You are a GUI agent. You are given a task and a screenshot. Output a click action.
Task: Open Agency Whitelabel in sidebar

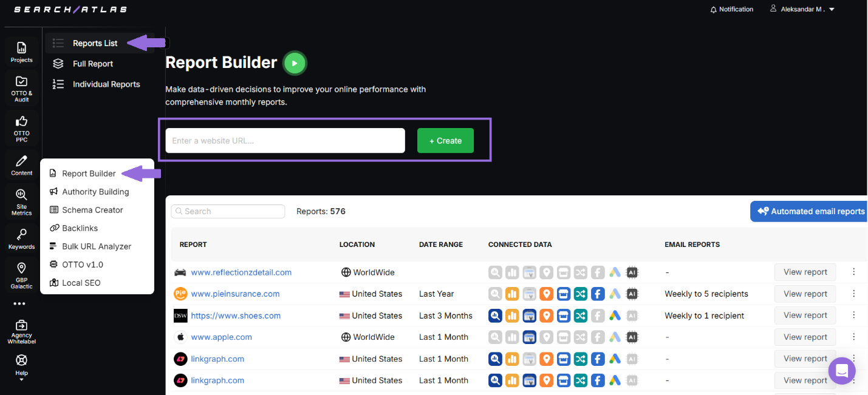click(x=21, y=332)
